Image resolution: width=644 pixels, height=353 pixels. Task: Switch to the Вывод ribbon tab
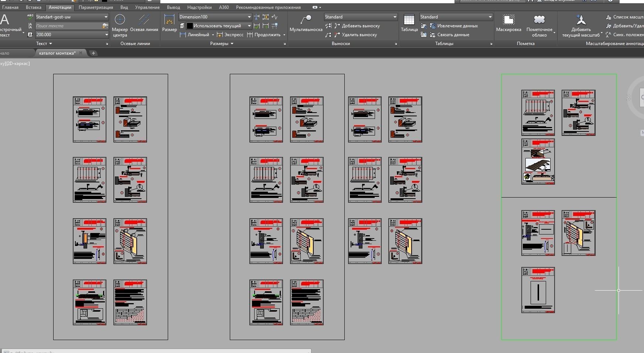point(173,7)
